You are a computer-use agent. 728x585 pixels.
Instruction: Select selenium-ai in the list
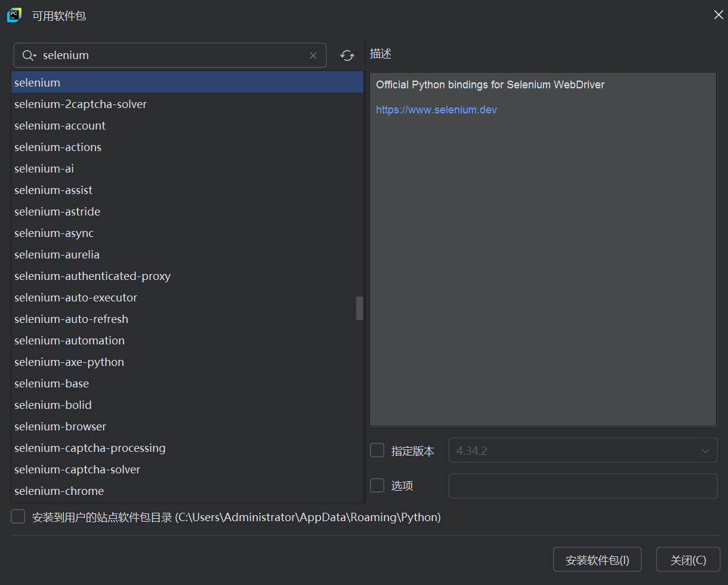(x=187, y=168)
